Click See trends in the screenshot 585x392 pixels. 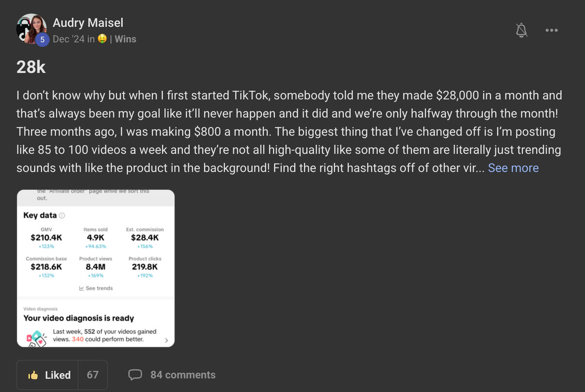96,288
